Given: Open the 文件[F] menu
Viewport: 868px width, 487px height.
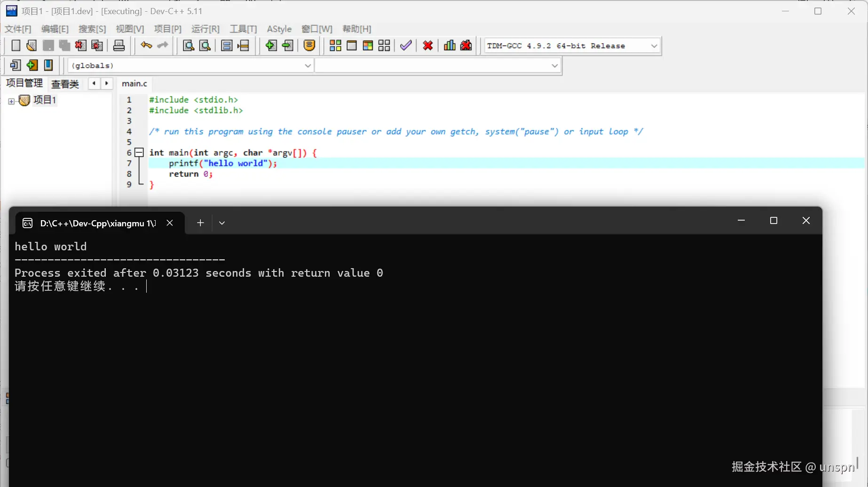Looking at the screenshot, I should 18,29.
